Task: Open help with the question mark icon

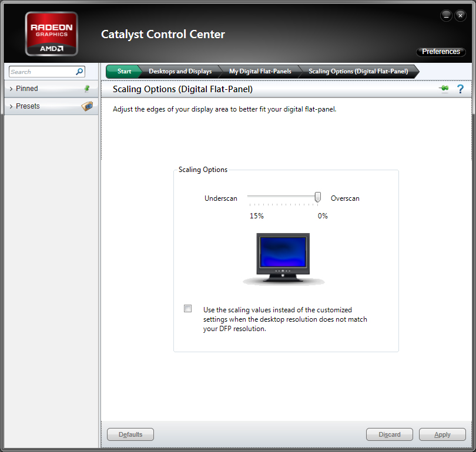Action: coord(460,89)
